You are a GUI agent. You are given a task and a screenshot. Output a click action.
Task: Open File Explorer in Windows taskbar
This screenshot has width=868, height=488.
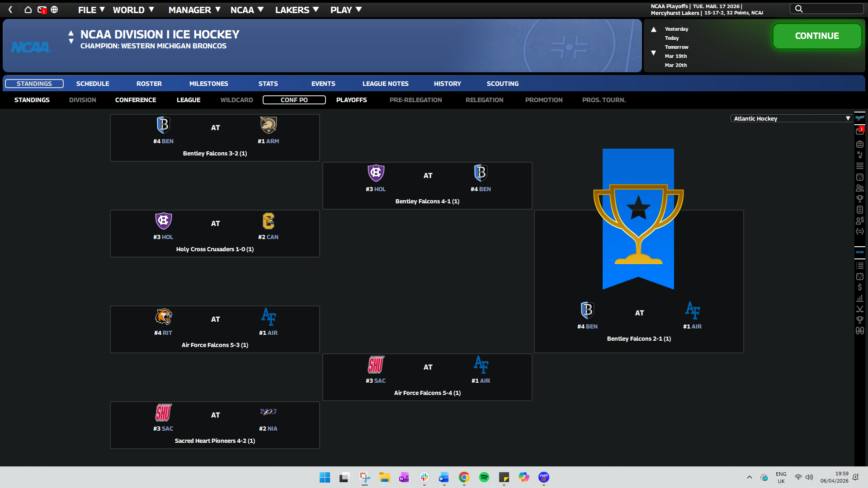[385, 477]
